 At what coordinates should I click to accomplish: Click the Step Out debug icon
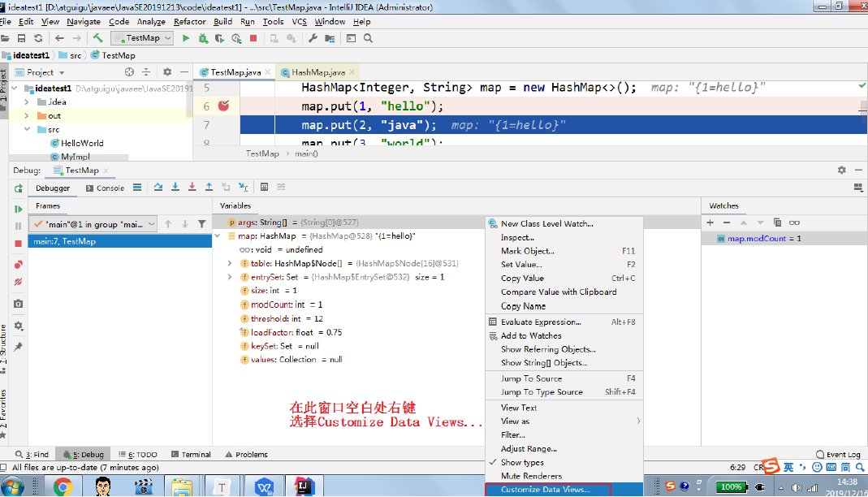(209, 187)
